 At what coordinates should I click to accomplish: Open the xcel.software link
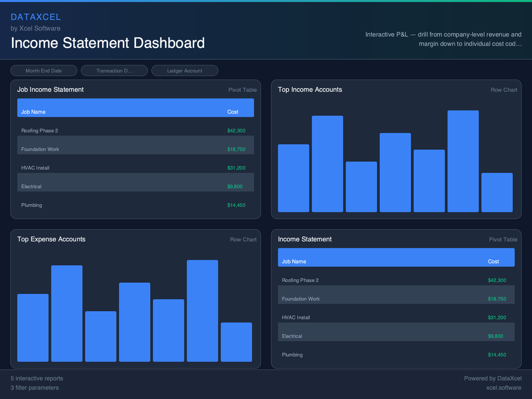click(x=503, y=388)
